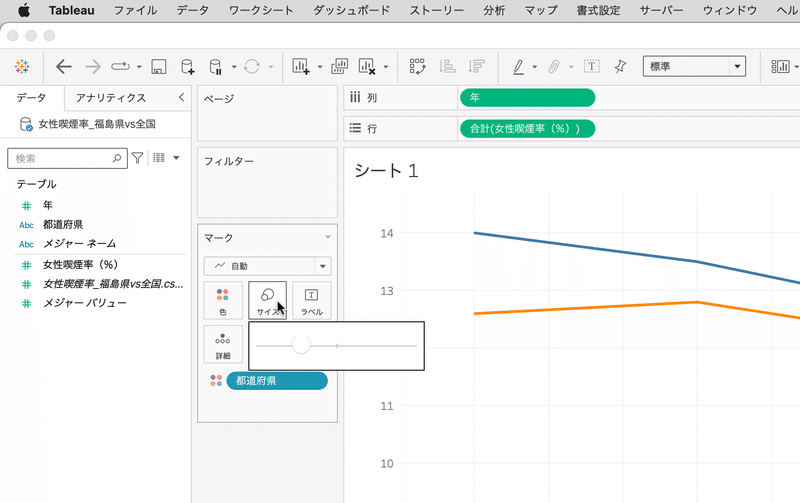
Task: Open the clear sheet dropdown arrow
Action: click(x=386, y=67)
